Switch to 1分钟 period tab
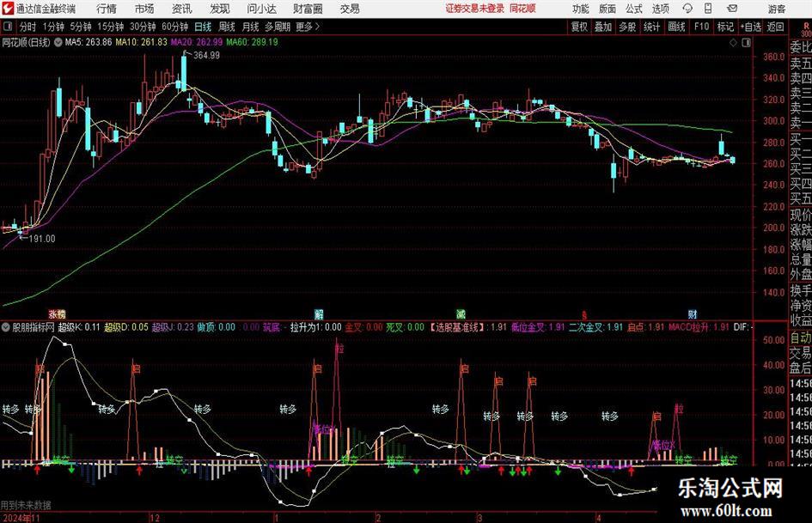 (53, 27)
